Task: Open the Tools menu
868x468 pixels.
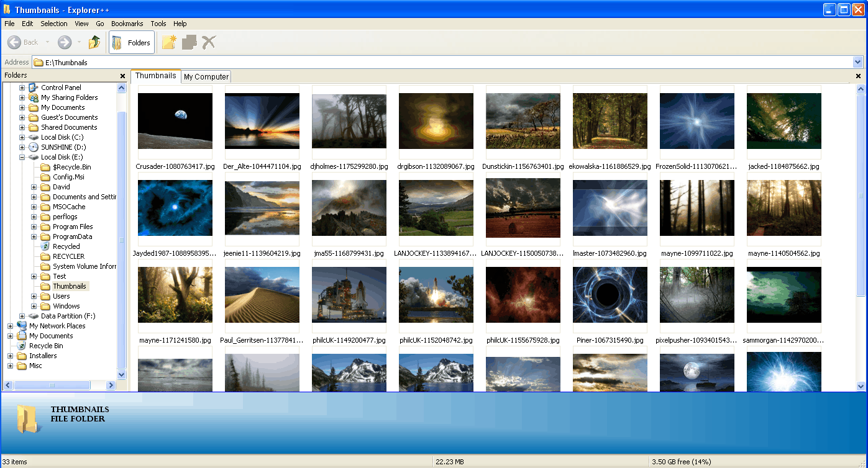Action: pyautogui.click(x=158, y=24)
